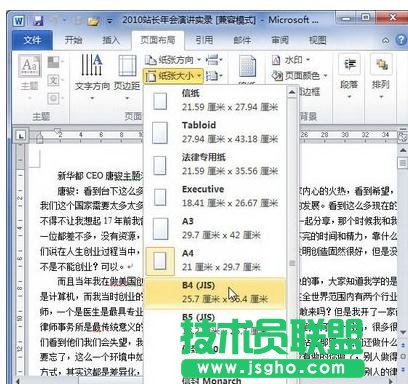Screen dimensions: 408x384
Task: Select the 页面布局 tab
Action: pyautogui.click(x=158, y=40)
